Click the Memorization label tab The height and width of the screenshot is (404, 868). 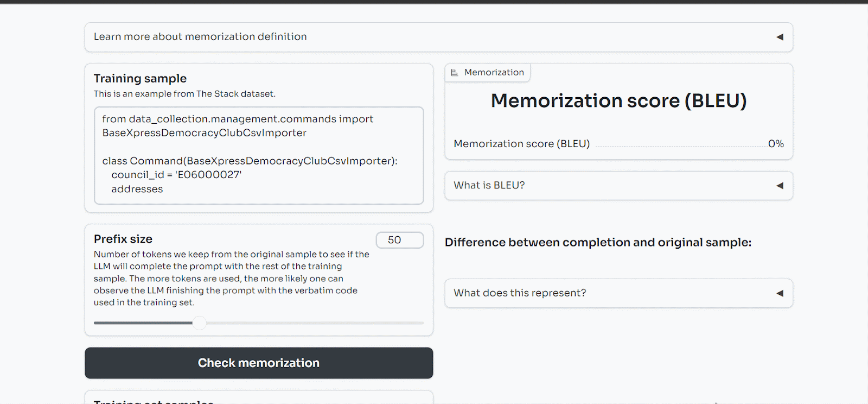(488, 73)
